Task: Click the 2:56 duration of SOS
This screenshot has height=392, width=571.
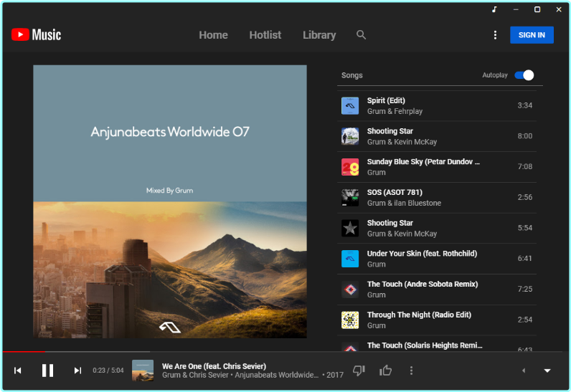Action: (x=525, y=197)
